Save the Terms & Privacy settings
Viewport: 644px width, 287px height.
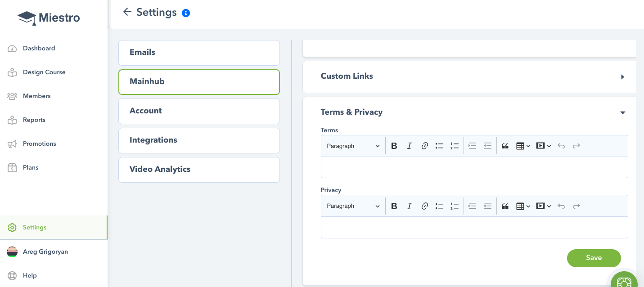(x=594, y=258)
